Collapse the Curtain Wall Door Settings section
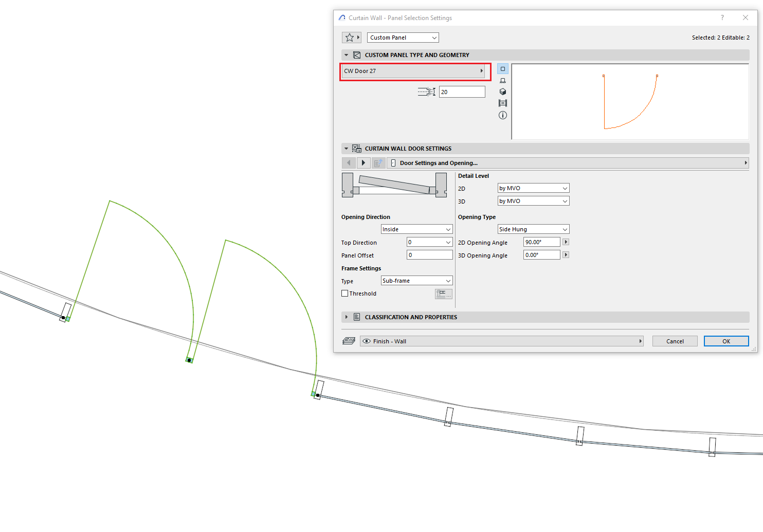 [x=346, y=149]
